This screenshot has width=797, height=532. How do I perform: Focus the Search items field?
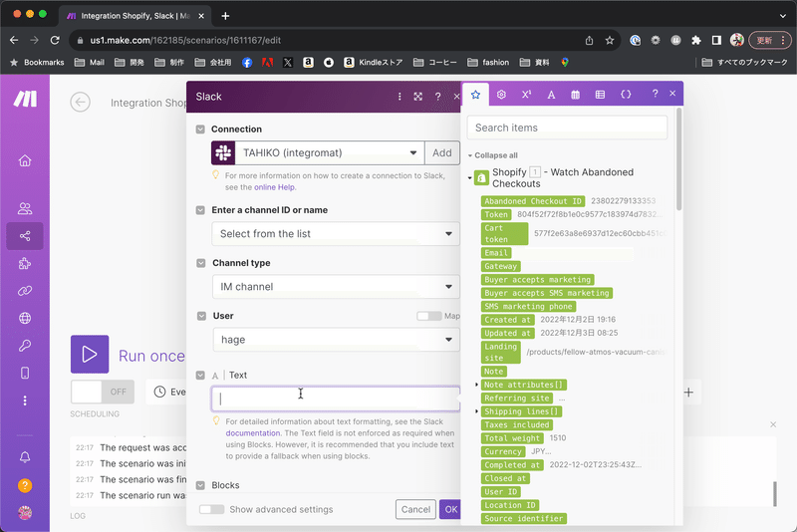click(x=567, y=128)
